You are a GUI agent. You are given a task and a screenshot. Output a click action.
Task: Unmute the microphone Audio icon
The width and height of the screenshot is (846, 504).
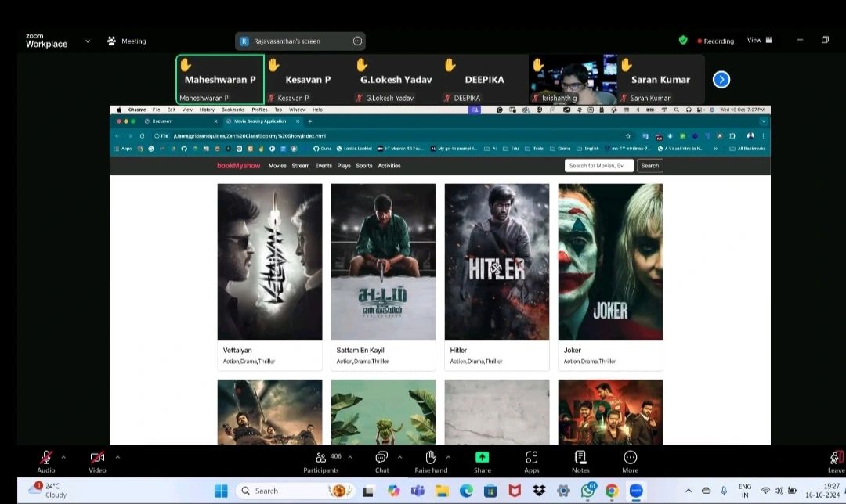tap(46, 458)
